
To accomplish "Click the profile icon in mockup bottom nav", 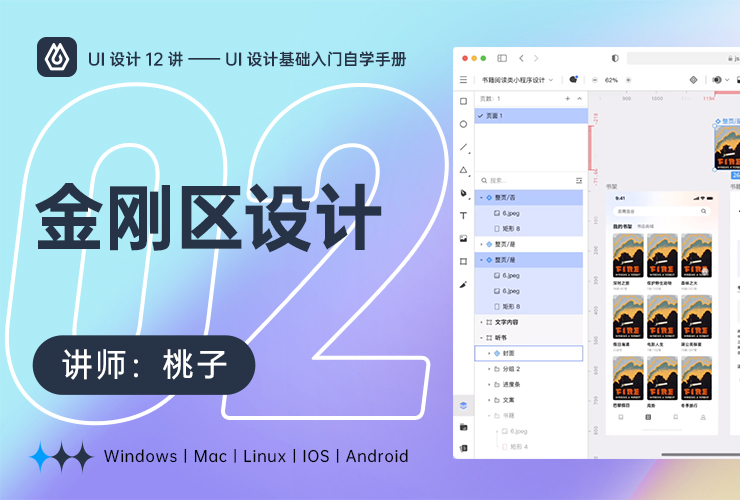I will pos(703,417).
